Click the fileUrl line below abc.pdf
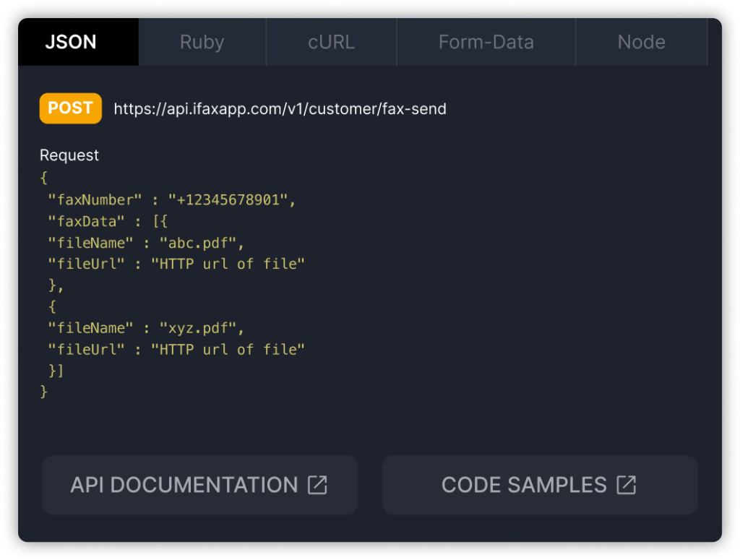 tap(176, 264)
